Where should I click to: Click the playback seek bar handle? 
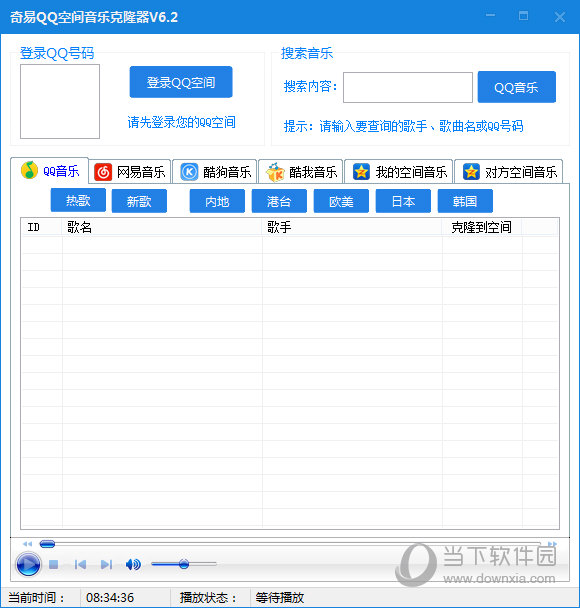click(x=47, y=544)
